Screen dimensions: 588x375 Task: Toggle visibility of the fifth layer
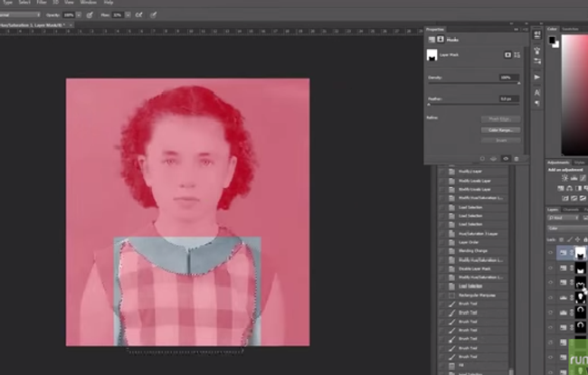[x=551, y=313]
